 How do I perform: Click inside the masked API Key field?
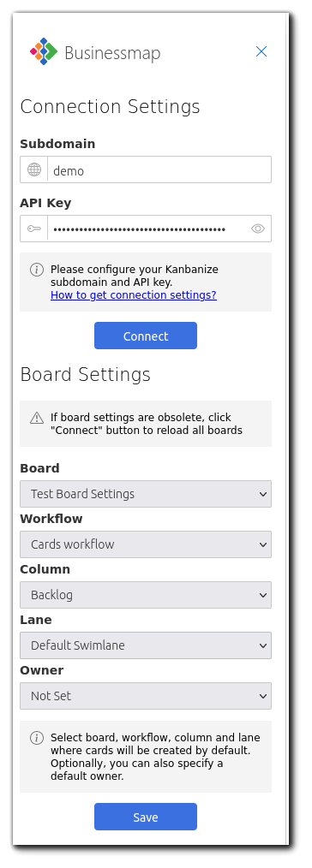coord(147,229)
